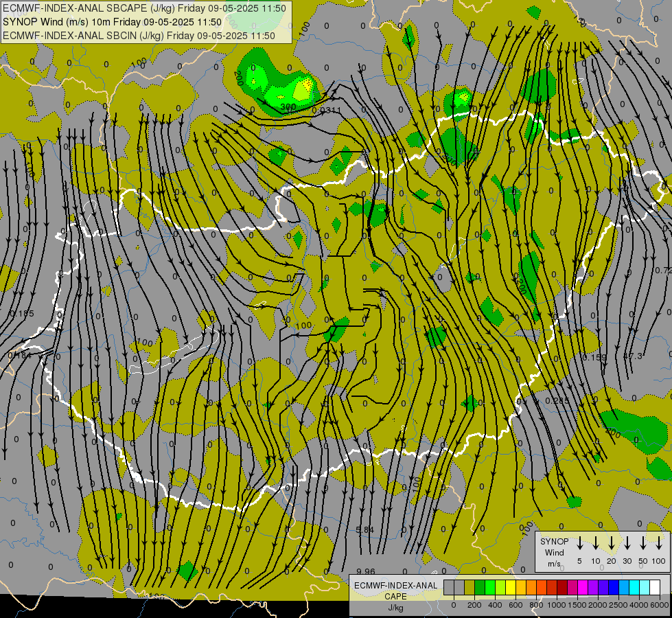Click the map value 0.0311
This screenshot has height=618, width=672.
tap(327, 111)
